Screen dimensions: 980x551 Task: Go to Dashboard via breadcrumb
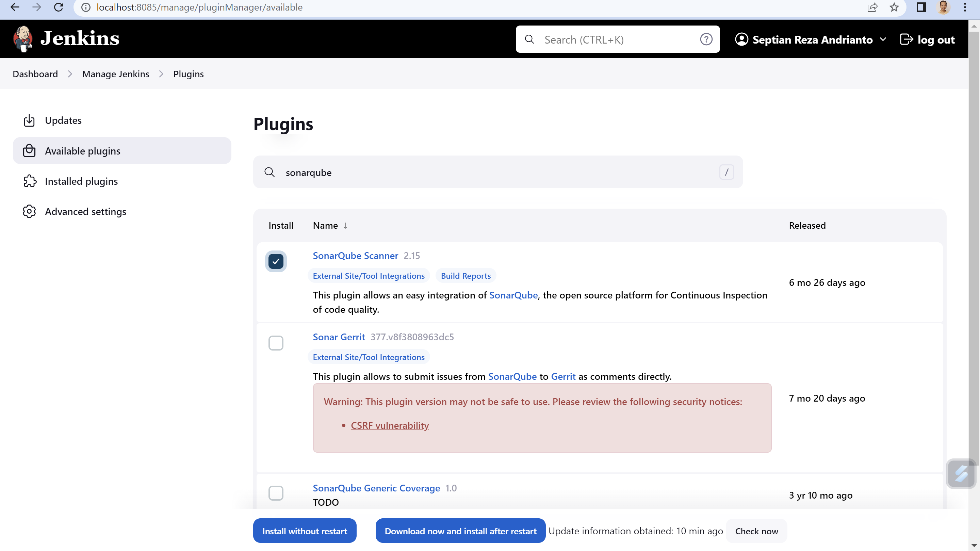tap(35, 74)
